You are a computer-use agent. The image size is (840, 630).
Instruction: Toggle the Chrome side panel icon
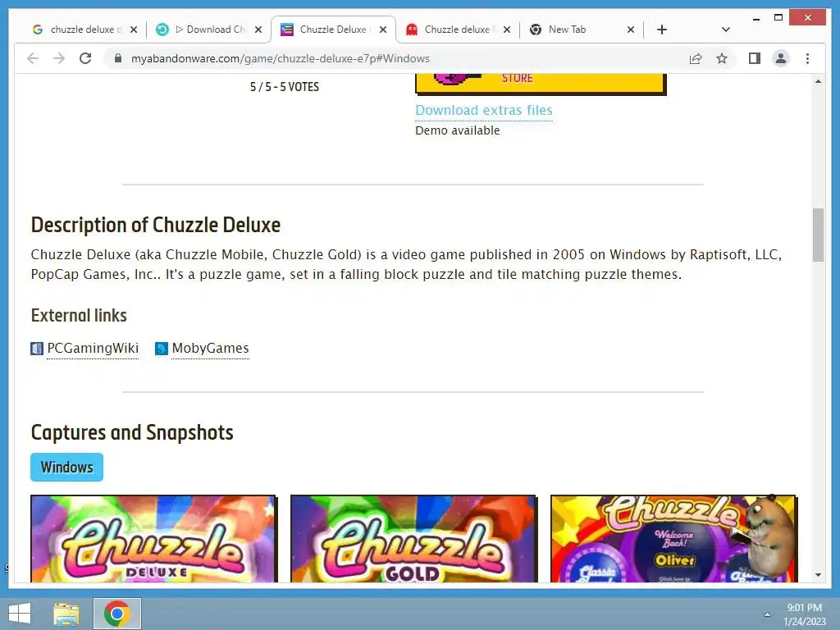pos(755,58)
